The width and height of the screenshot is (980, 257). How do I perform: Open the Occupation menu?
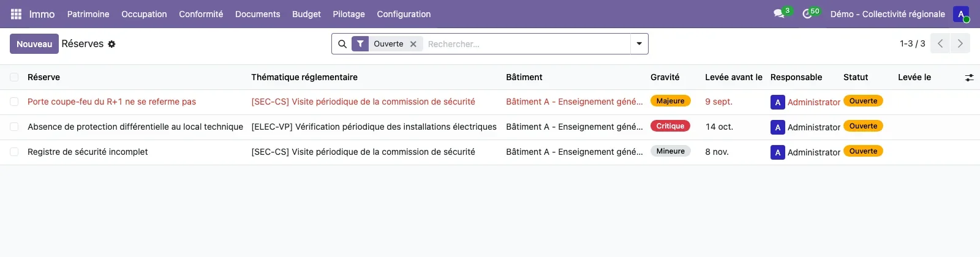(x=144, y=14)
